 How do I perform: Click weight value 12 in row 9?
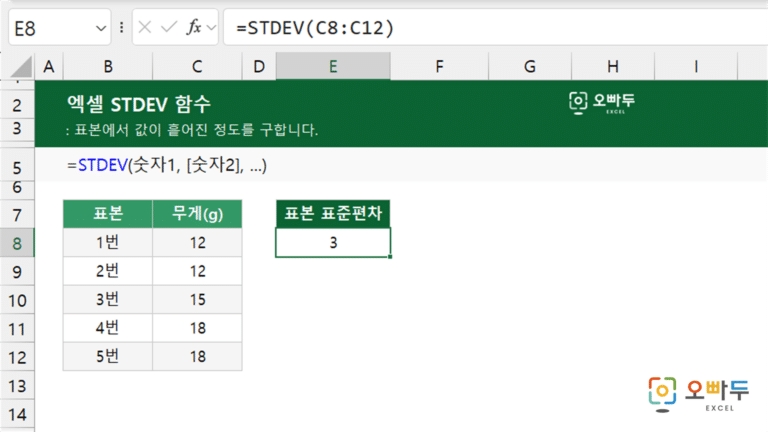[x=197, y=271]
